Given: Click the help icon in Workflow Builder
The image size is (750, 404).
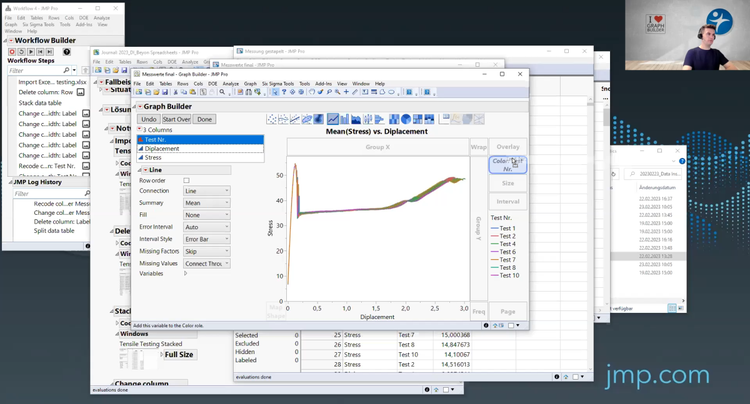Looking at the screenshot, I should (67, 52).
